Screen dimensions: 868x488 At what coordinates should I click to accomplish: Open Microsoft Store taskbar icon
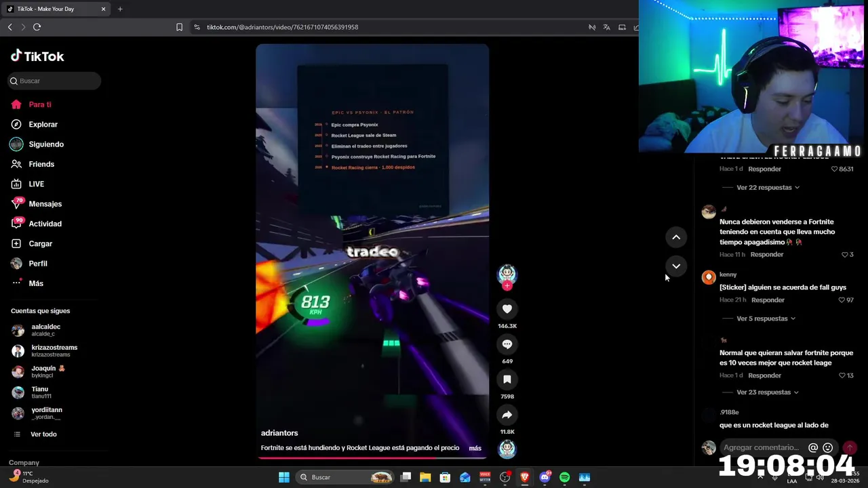[x=445, y=477]
